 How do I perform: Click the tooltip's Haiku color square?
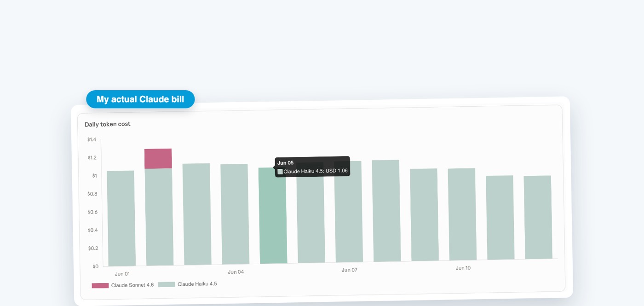(x=280, y=172)
